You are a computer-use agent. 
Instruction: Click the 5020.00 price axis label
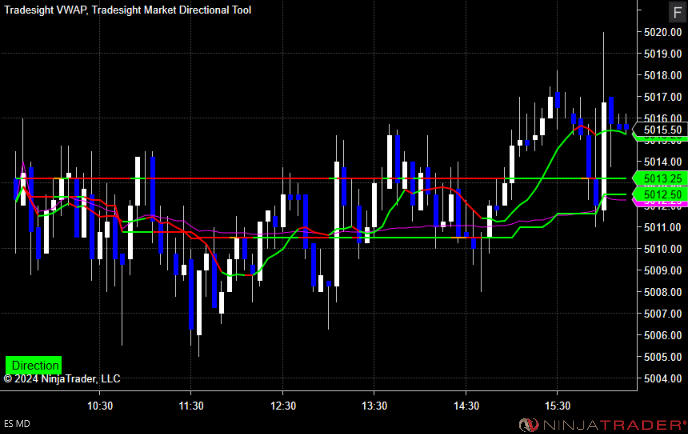(x=663, y=32)
